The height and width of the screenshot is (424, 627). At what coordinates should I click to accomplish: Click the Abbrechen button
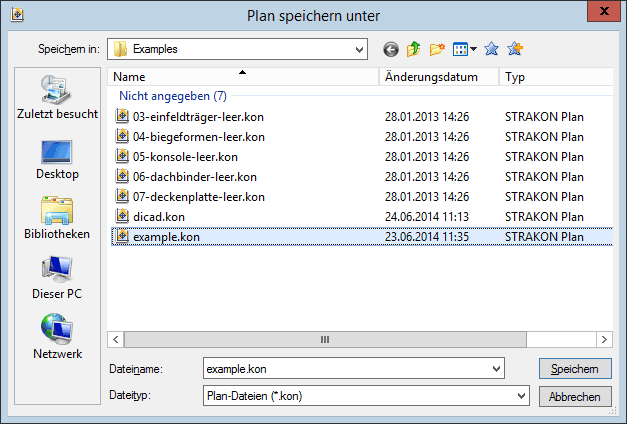[575, 396]
